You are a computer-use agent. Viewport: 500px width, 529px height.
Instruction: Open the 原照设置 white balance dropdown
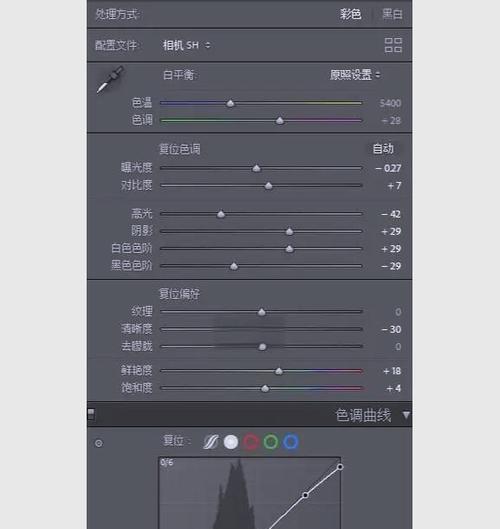(355, 75)
